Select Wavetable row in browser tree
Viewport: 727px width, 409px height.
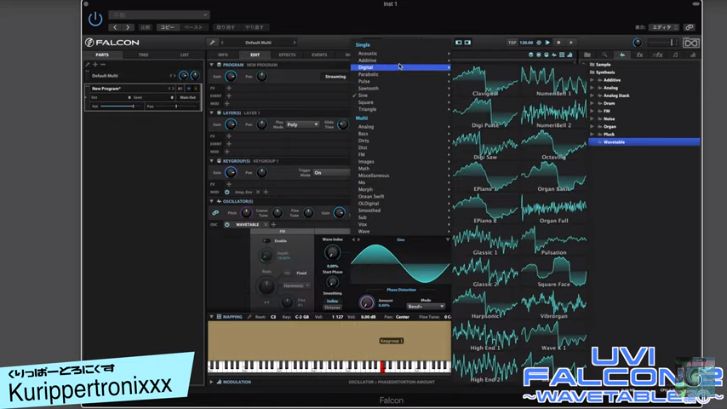[x=644, y=142]
